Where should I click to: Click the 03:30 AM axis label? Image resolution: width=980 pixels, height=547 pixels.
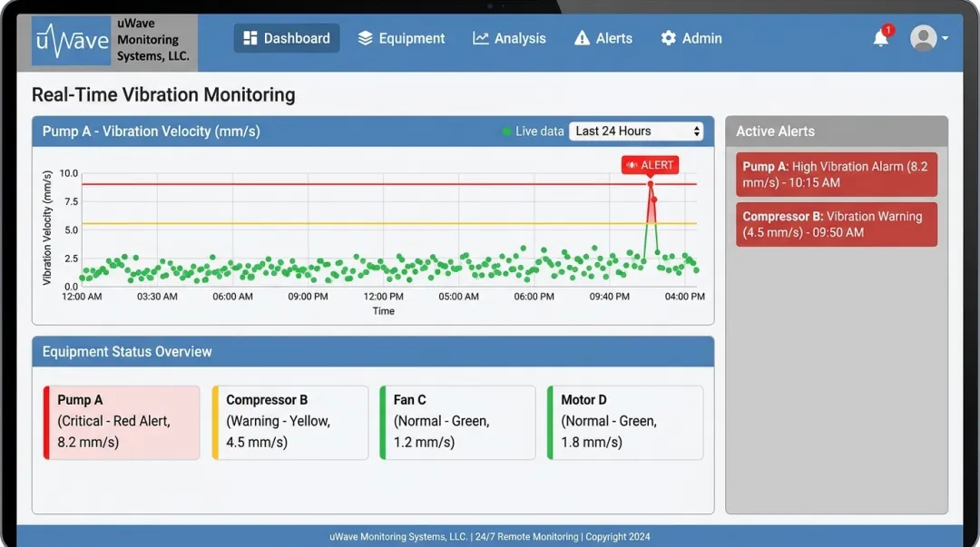157,297
